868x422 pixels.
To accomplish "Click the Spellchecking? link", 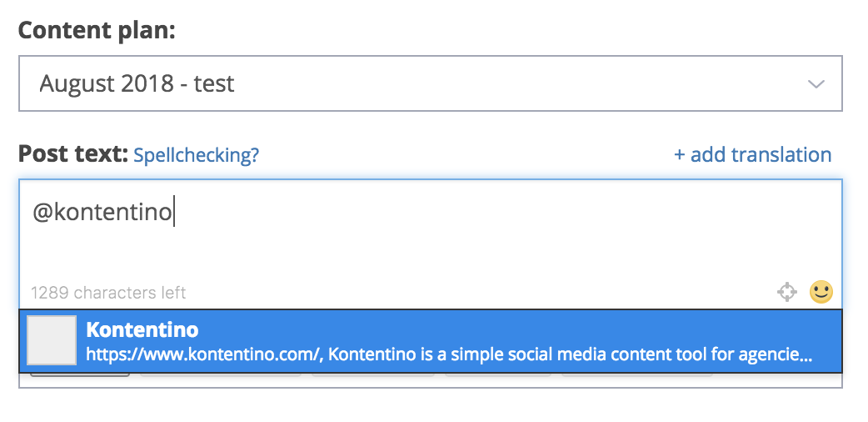I will pos(197,155).
